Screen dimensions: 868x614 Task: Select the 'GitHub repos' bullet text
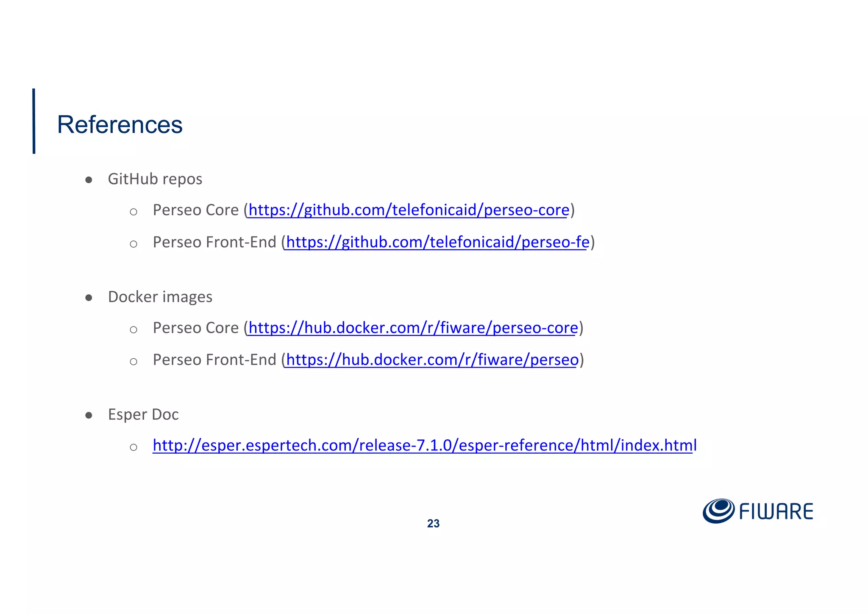[x=155, y=179]
